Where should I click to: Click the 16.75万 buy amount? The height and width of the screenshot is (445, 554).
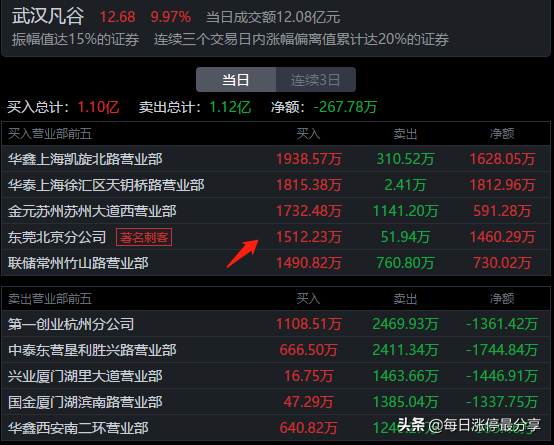tap(308, 376)
